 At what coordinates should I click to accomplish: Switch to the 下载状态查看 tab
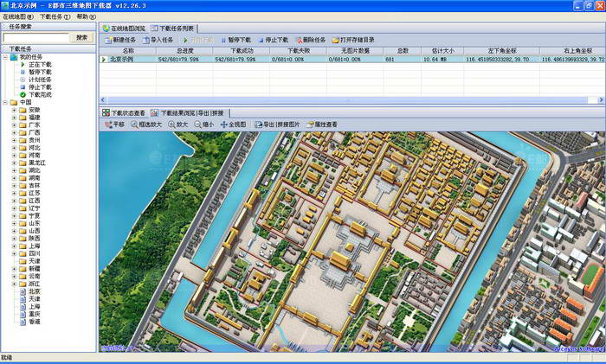tap(124, 113)
